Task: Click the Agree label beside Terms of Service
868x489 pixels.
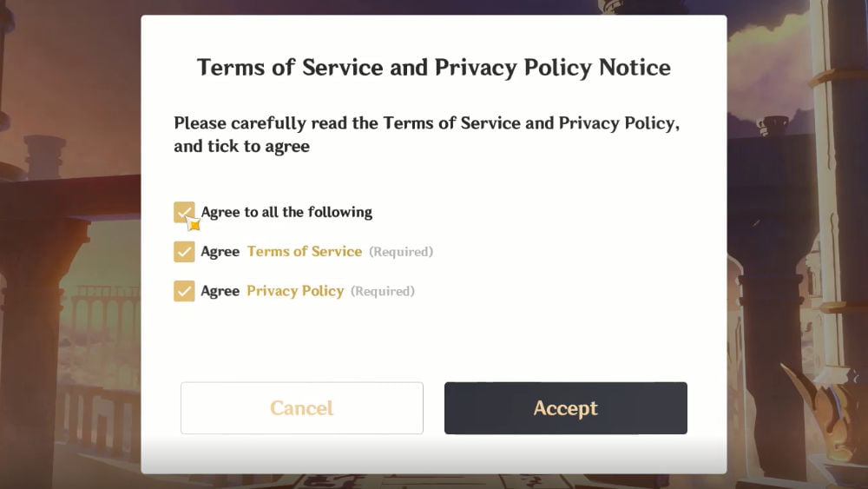Action: click(x=220, y=252)
